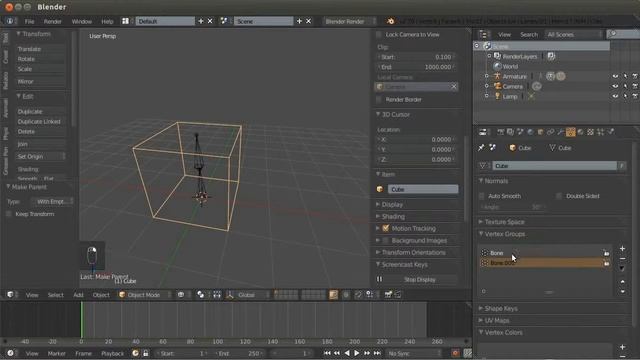Uncheck the Motion Tracking checkbox
Viewport: 640px width, 360px height.
386,228
